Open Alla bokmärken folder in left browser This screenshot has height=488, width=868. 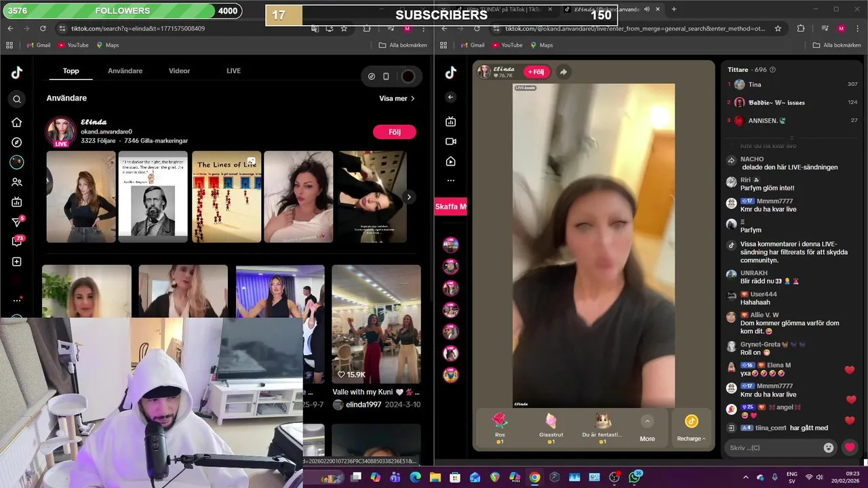403,45
